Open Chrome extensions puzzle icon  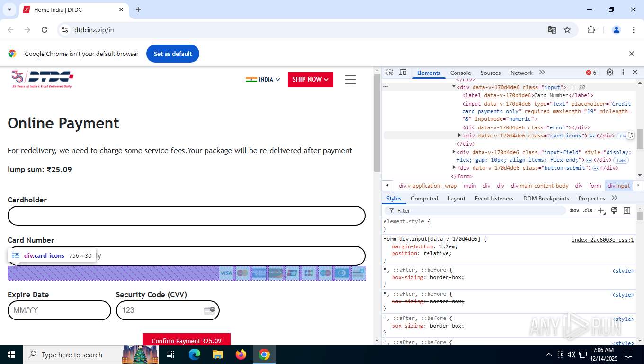[591, 30]
